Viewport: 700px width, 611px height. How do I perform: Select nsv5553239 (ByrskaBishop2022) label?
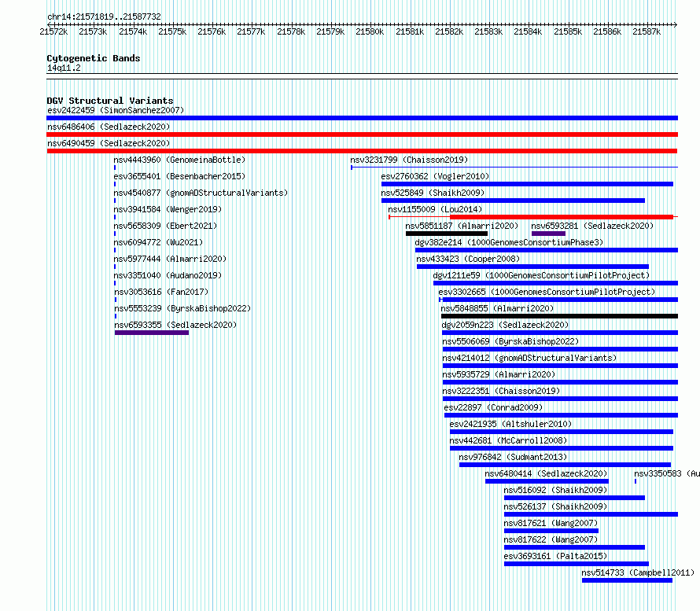pos(182,308)
